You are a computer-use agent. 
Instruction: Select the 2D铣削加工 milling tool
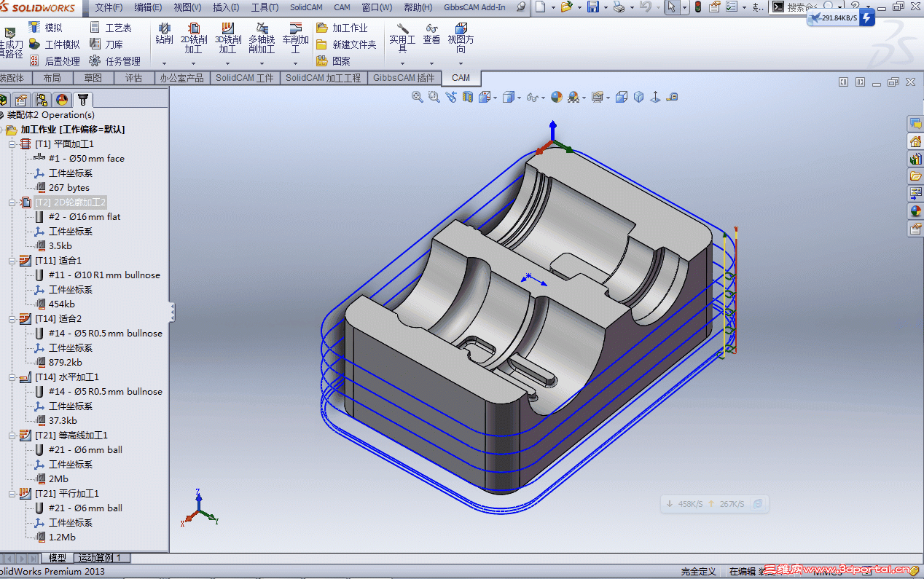coord(194,39)
